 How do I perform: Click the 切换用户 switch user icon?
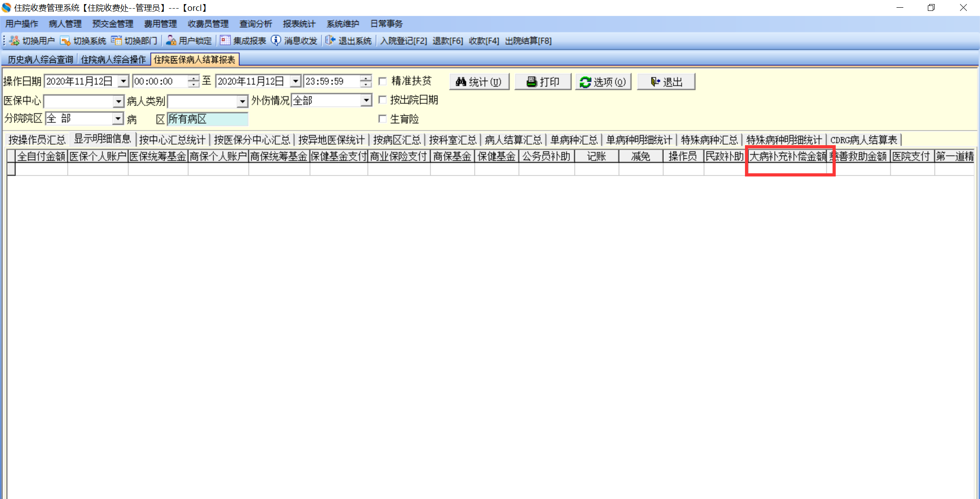tap(15, 41)
